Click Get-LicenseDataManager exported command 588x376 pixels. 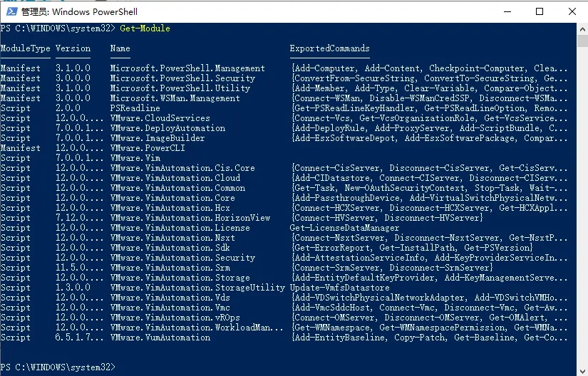[345, 228]
